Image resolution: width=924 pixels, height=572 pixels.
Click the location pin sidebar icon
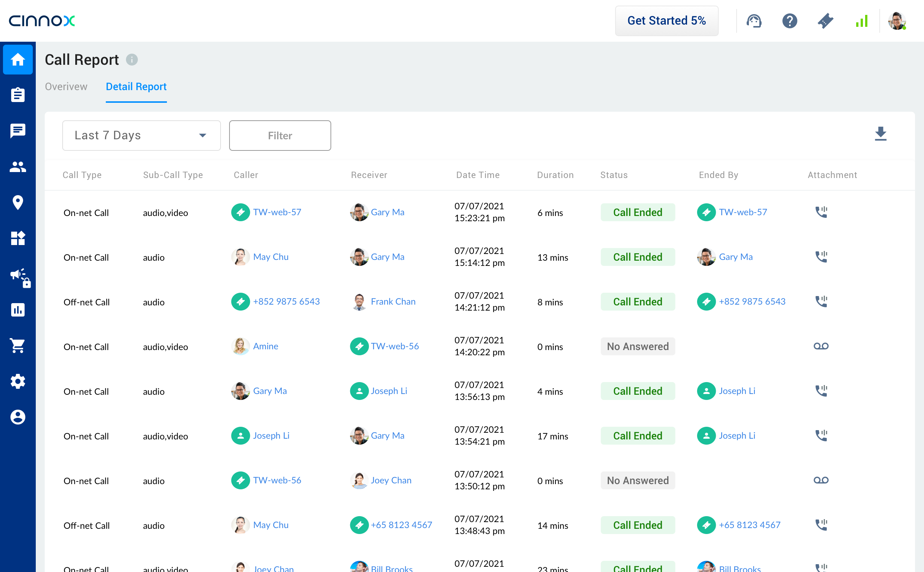[18, 202]
